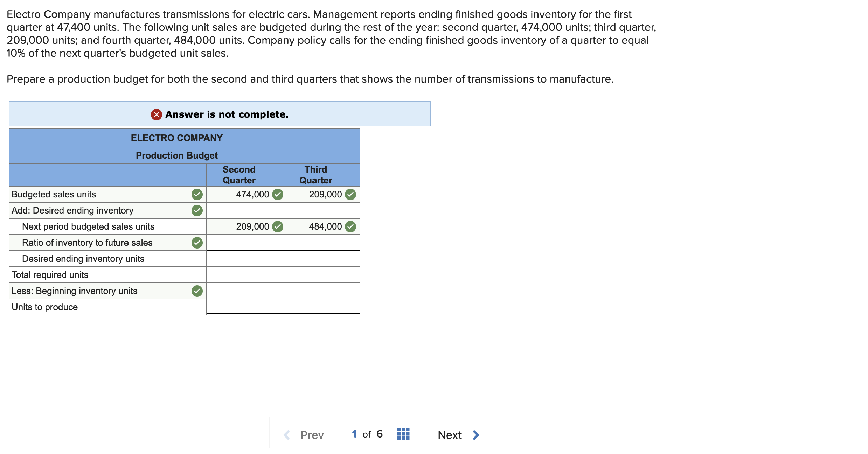
Task: Click the Prev navigation link
Action: pos(312,435)
